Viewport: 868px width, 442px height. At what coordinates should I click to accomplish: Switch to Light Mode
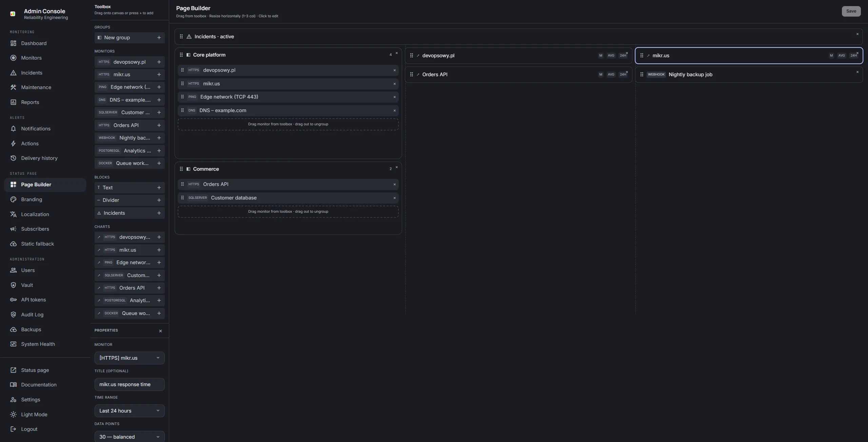[45, 415]
